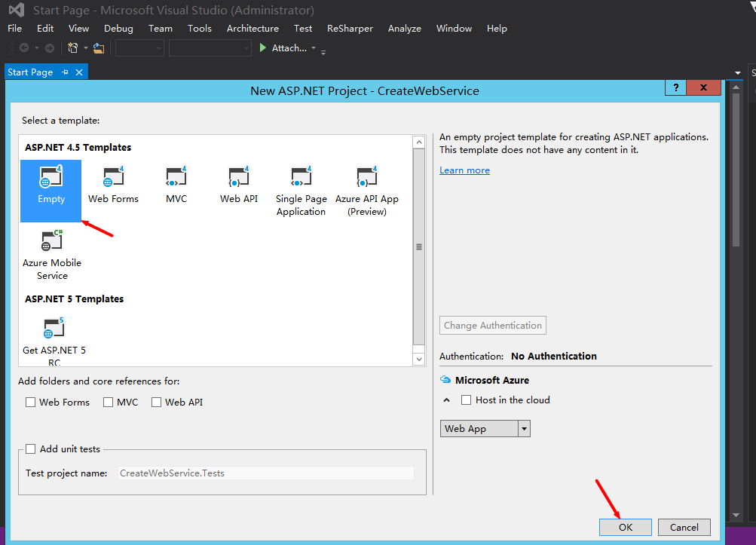Open the View menu
Image resolution: width=756 pixels, height=545 pixels.
pos(78,29)
